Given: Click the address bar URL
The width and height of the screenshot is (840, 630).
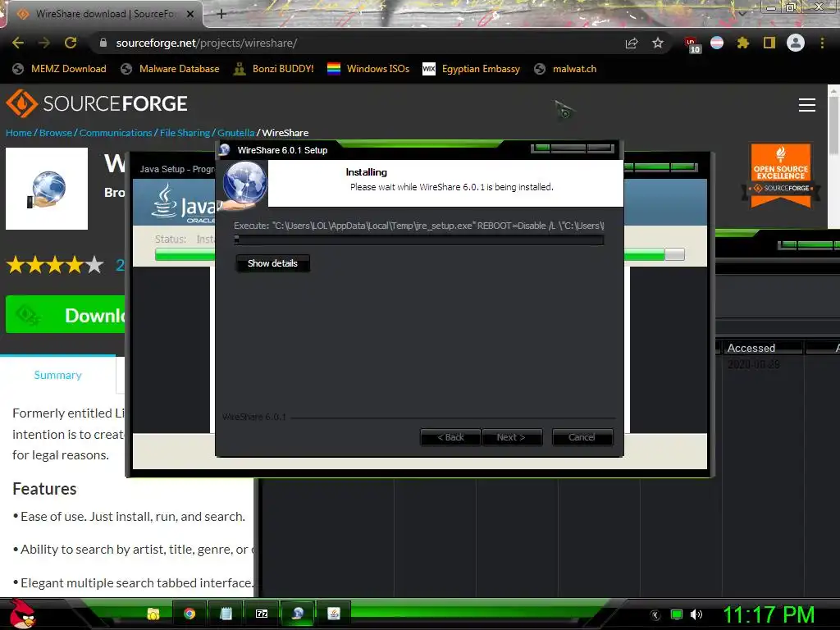Looking at the screenshot, I should 206,43.
